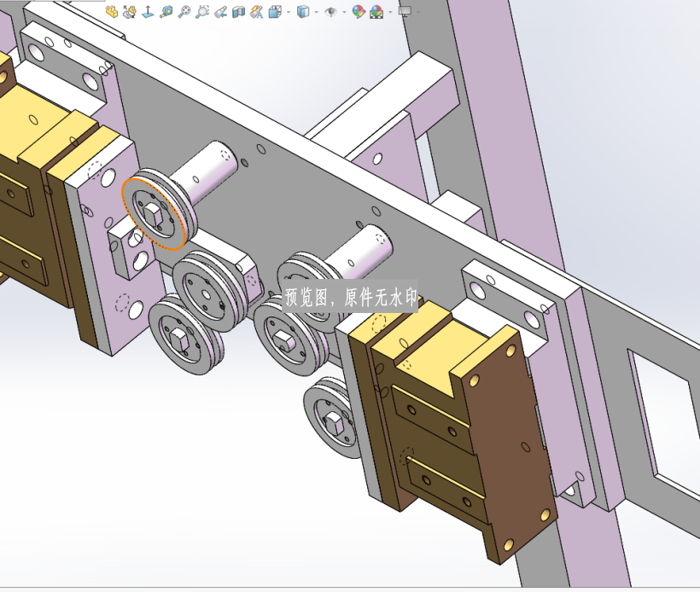Image resolution: width=700 pixels, height=592 pixels.
Task: Click the part icon with clock and arrows
Action: [x=130, y=12]
